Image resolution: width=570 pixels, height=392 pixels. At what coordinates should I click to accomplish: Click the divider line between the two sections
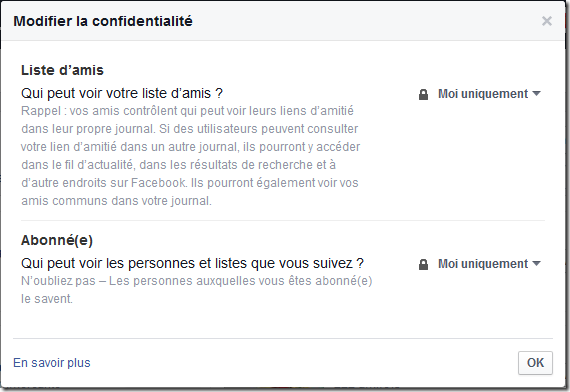click(283, 220)
